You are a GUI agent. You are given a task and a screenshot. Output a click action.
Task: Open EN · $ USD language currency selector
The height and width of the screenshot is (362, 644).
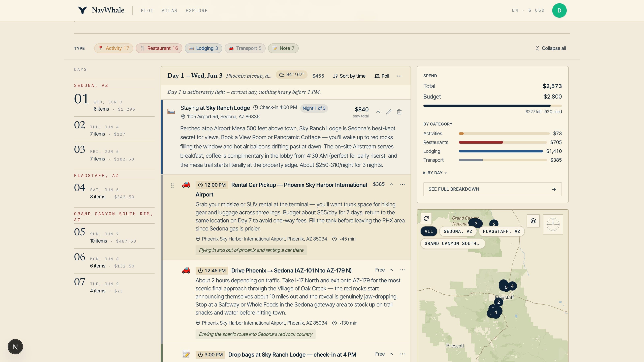528,10
